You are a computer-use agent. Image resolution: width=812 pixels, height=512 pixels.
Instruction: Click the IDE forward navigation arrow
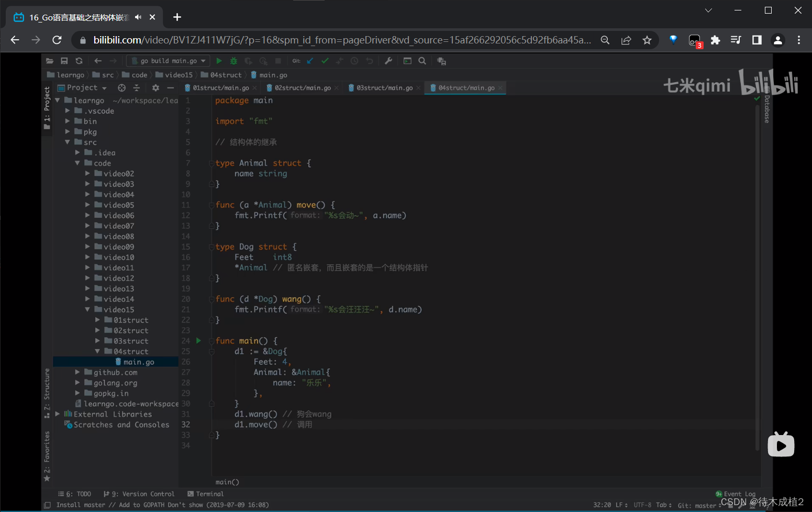click(x=113, y=61)
